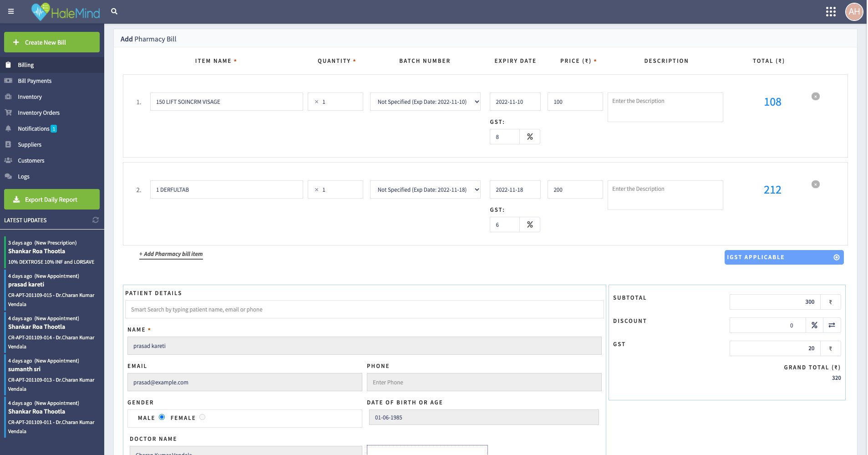Switch discount type with the swap arrows

click(832, 325)
